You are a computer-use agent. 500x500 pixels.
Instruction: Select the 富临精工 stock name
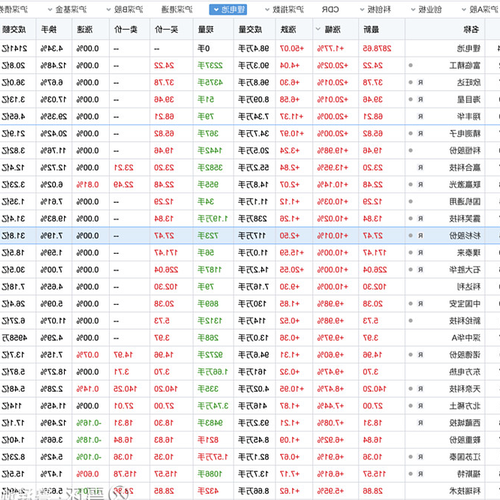(x=465, y=65)
